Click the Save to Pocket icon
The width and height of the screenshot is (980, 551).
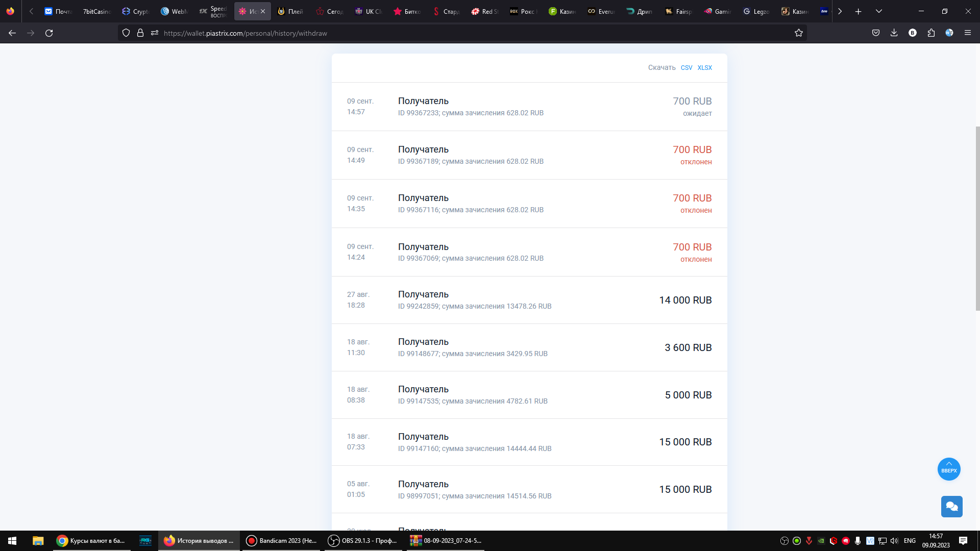pyautogui.click(x=876, y=33)
